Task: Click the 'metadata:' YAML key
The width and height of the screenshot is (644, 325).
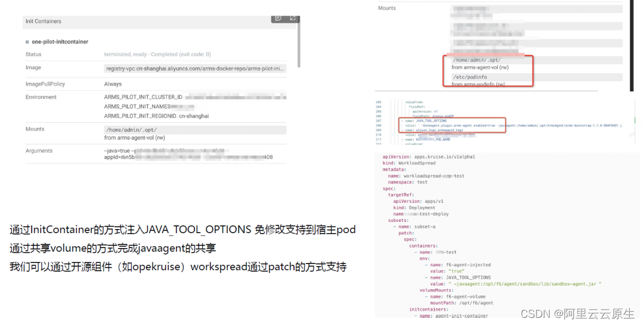Action: [394, 169]
